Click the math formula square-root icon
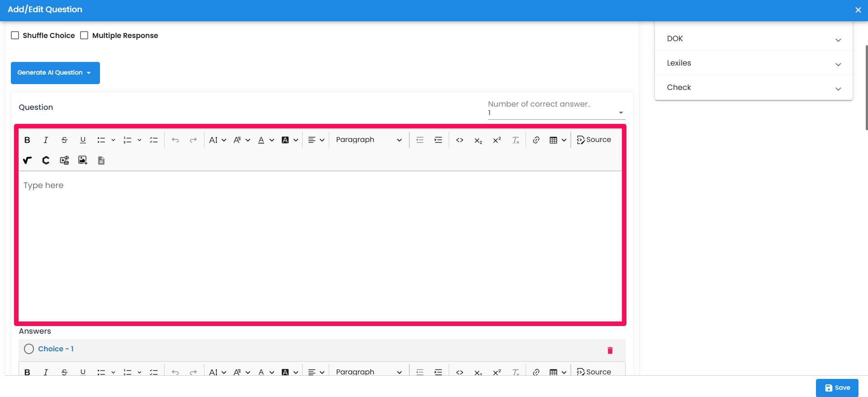The width and height of the screenshot is (868, 397). point(27,161)
